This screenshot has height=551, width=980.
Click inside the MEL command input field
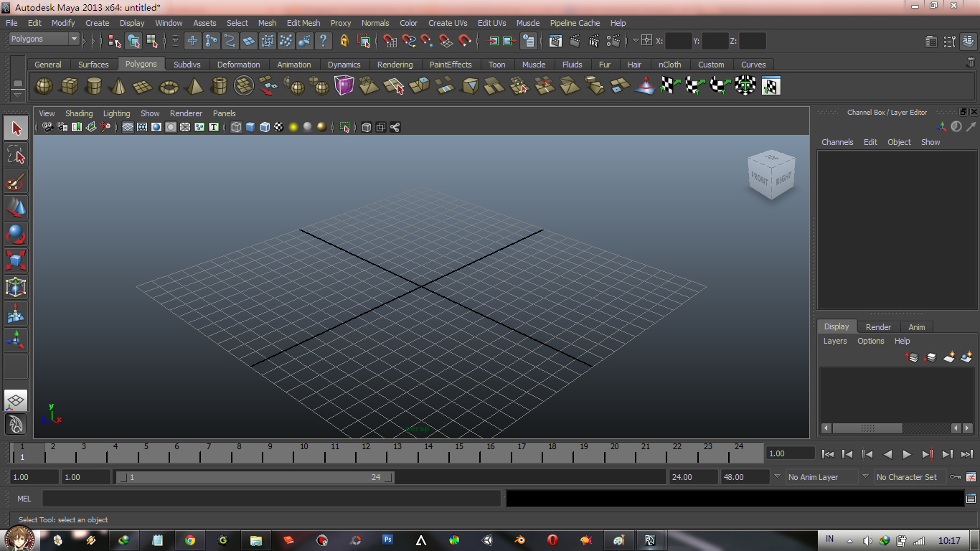click(273, 498)
